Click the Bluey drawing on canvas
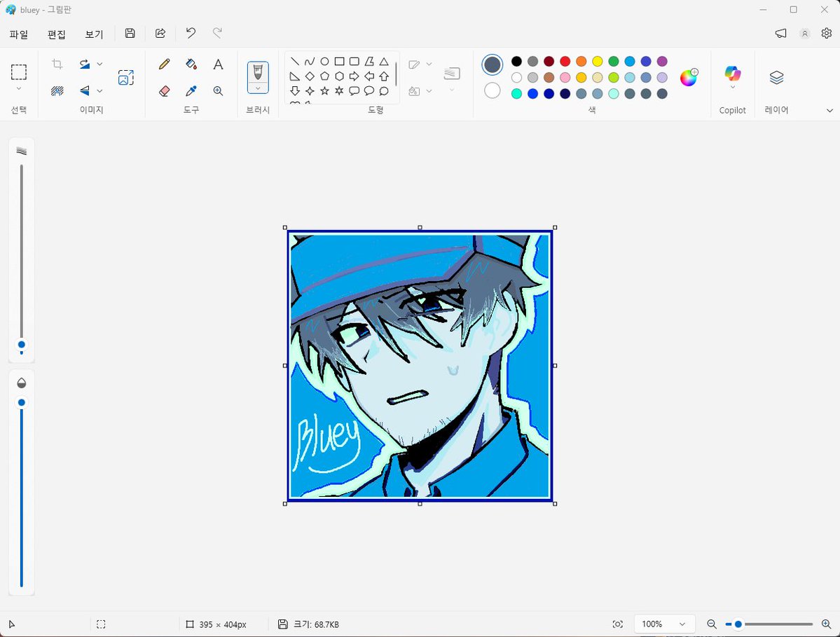This screenshot has height=637, width=840. (x=420, y=365)
